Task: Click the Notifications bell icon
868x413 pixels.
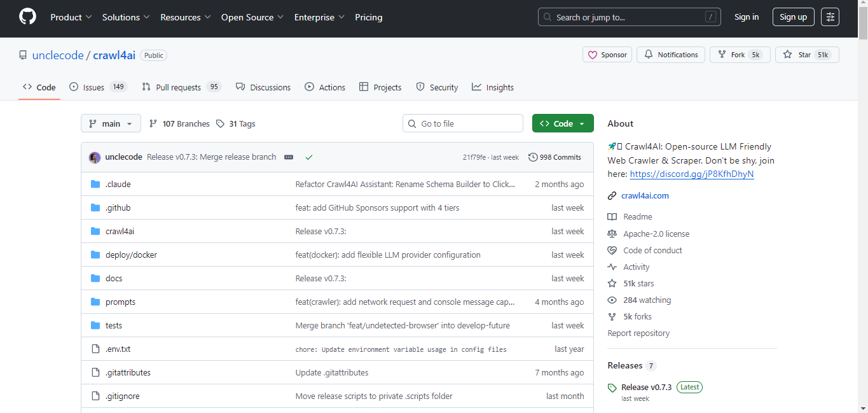Action: 647,55
